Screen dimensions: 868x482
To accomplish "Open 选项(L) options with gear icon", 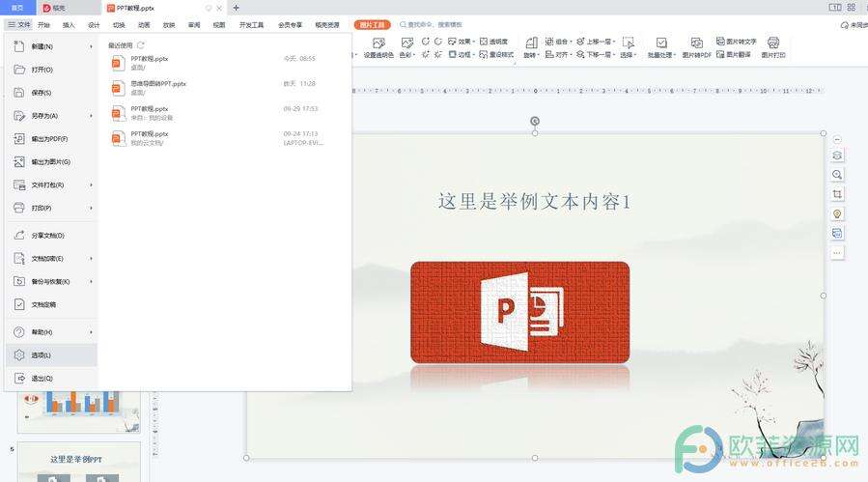I will pyautogui.click(x=51, y=355).
